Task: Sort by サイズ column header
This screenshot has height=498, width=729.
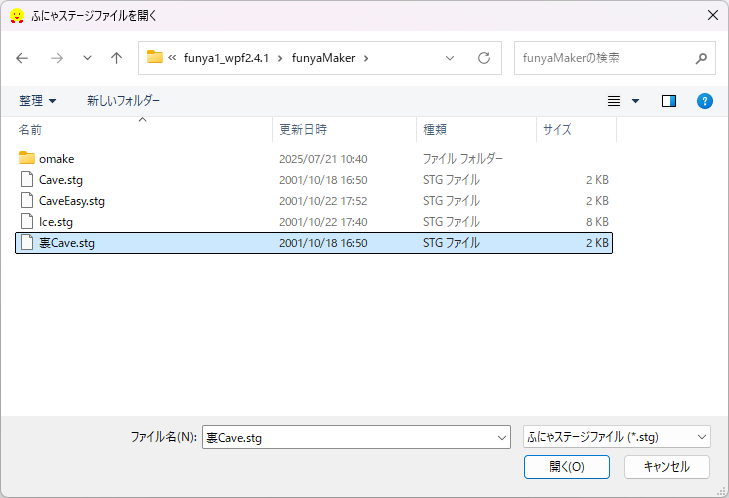Action: [557, 130]
